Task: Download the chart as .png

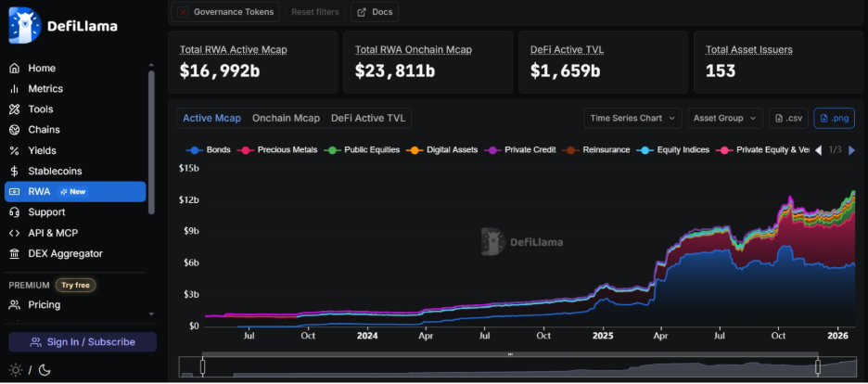Action: [x=834, y=118]
